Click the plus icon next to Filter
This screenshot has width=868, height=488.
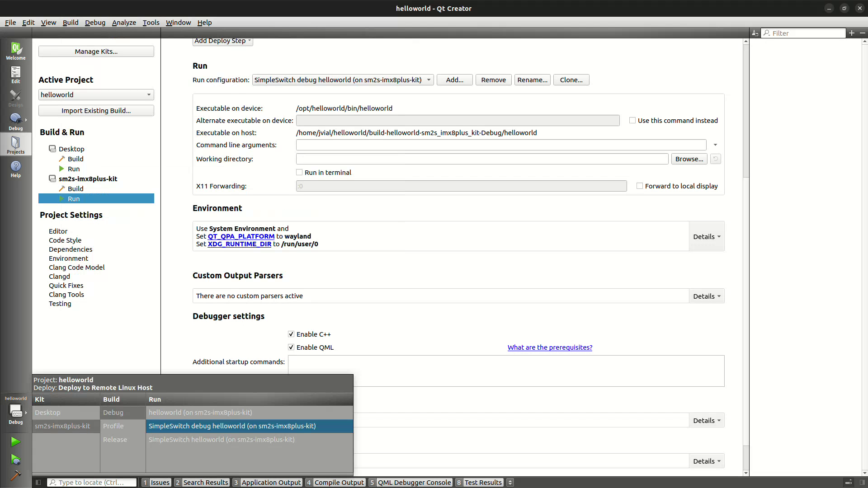pyautogui.click(x=852, y=33)
